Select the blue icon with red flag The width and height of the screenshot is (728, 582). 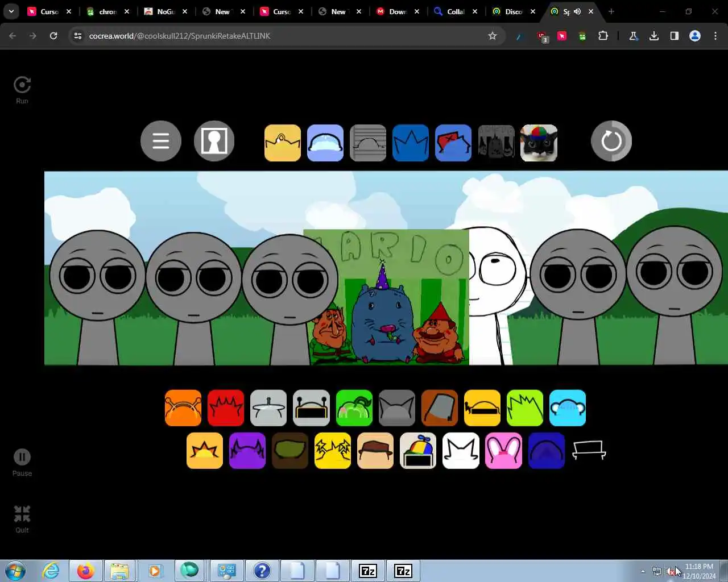(453, 143)
